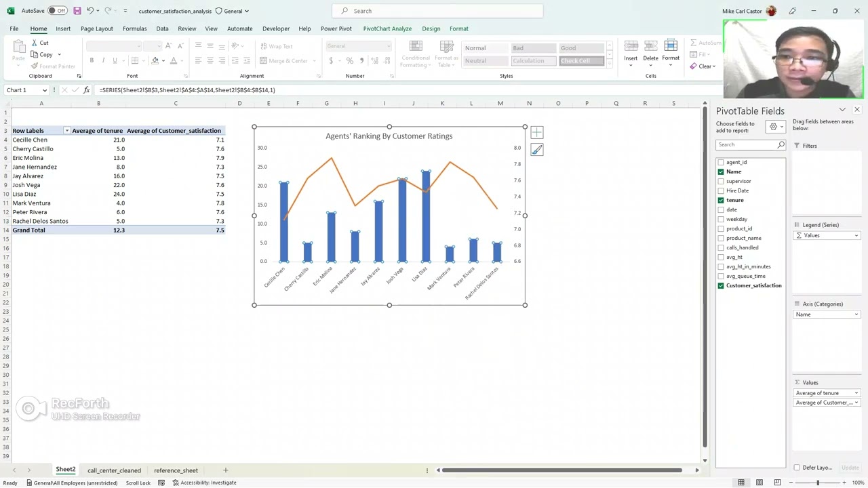Click the Save icon in title bar
868x488 pixels.
click(77, 11)
